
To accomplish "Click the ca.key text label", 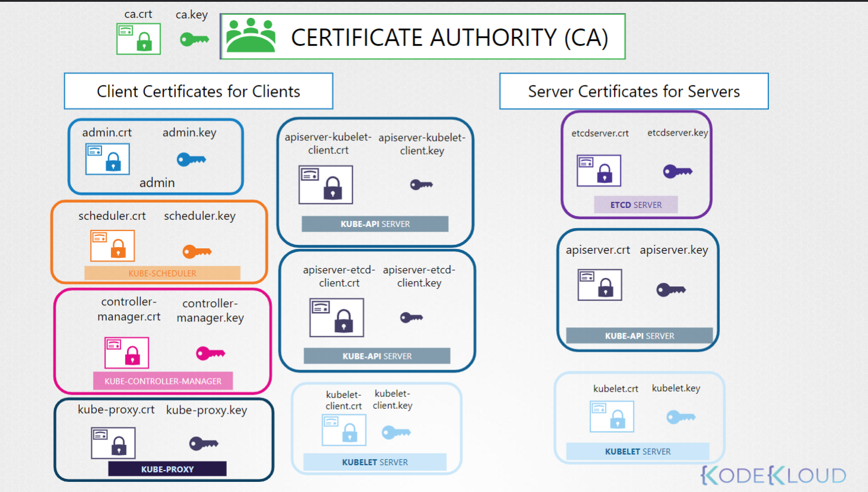I will coord(192,15).
